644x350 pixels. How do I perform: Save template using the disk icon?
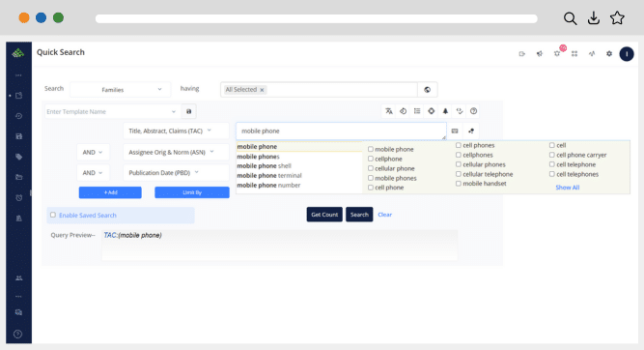[188, 111]
